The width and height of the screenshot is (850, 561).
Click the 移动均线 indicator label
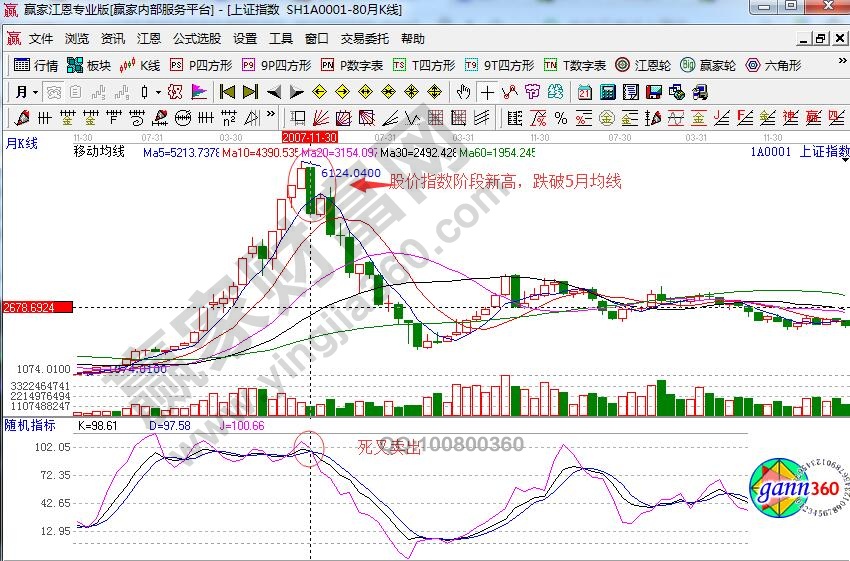99,152
